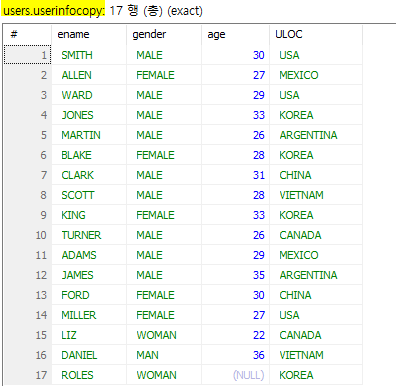
Task: Click CANADA location in TURNER's row
Action: click(316, 235)
